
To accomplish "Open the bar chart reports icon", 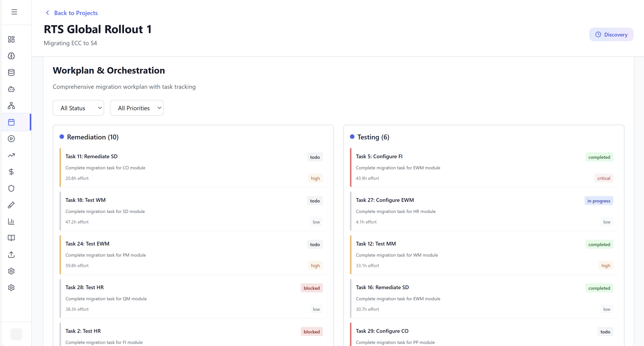I will (x=11, y=221).
